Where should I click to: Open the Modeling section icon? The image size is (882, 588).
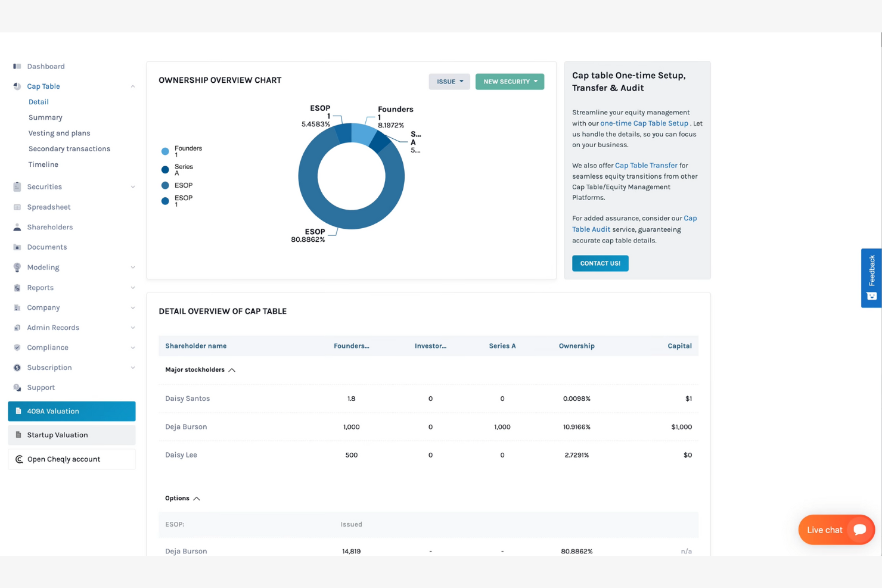click(16, 267)
